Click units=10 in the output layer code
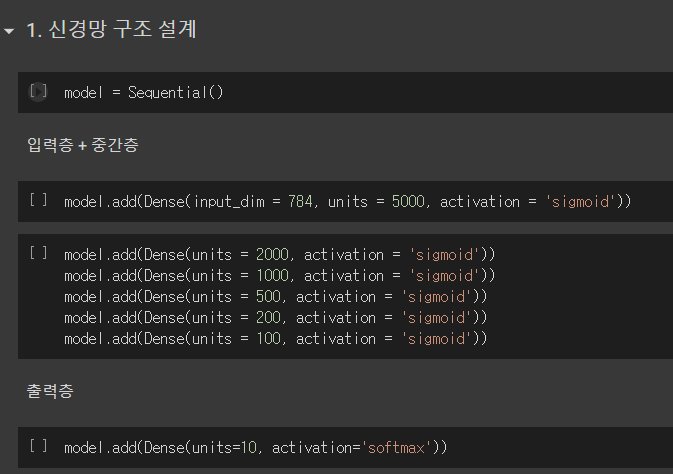Image resolution: width=673 pixels, height=474 pixels. coord(224,448)
